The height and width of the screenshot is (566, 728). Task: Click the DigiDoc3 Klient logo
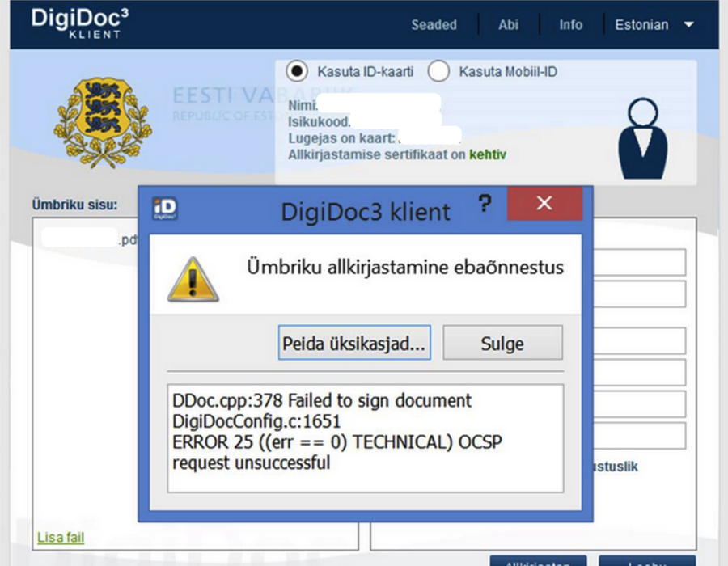point(80,23)
